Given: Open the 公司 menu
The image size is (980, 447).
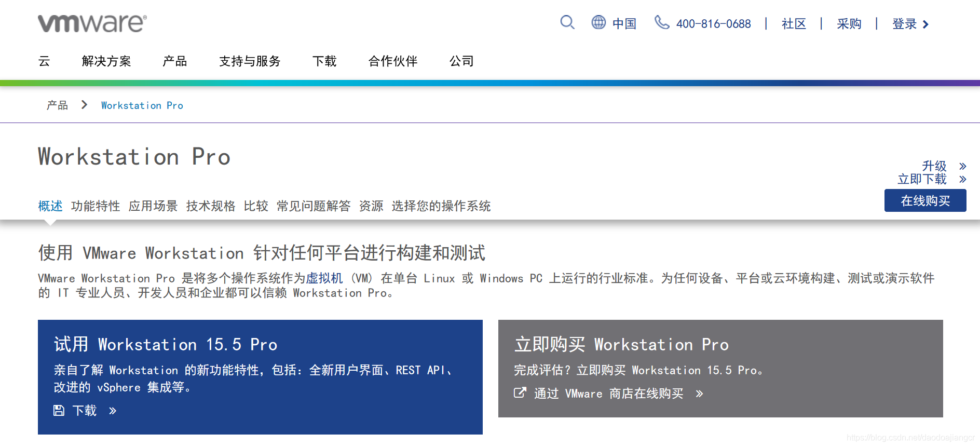Looking at the screenshot, I should [x=461, y=61].
